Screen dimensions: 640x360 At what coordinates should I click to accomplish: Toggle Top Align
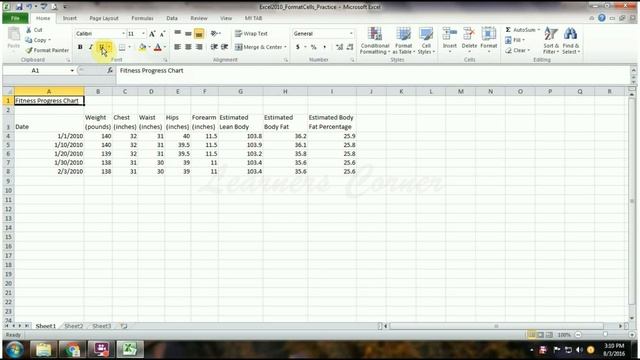(178, 33)
